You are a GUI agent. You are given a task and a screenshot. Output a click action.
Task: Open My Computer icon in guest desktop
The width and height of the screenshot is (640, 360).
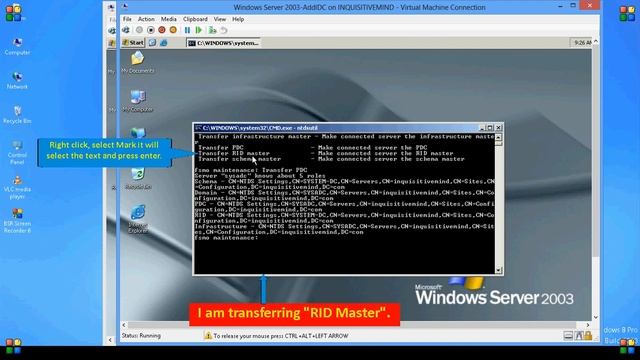pyautogui.click(x=138, y=101)
